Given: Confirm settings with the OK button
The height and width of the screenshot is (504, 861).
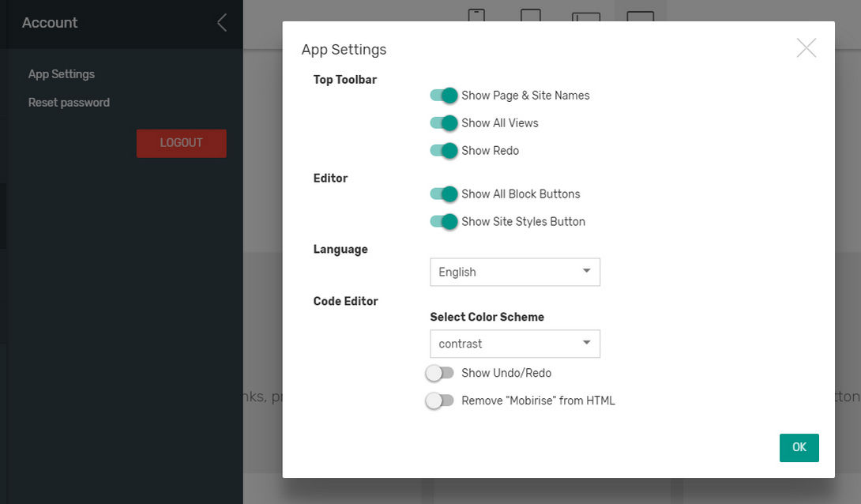Looking at the screenshot, I should pyautogui.click(x=799, y=447).
